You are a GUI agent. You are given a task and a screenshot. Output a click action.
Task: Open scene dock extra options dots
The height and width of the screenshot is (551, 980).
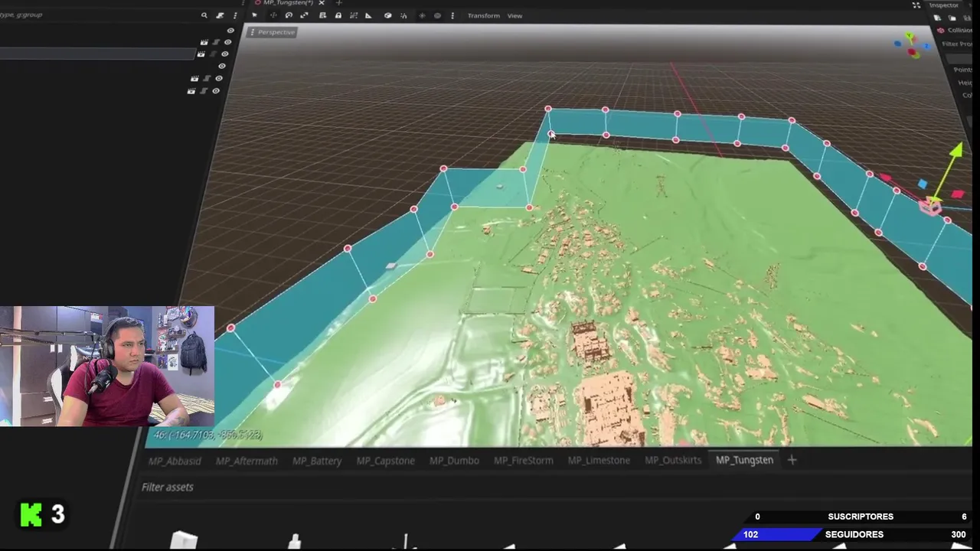pos(235,15)
